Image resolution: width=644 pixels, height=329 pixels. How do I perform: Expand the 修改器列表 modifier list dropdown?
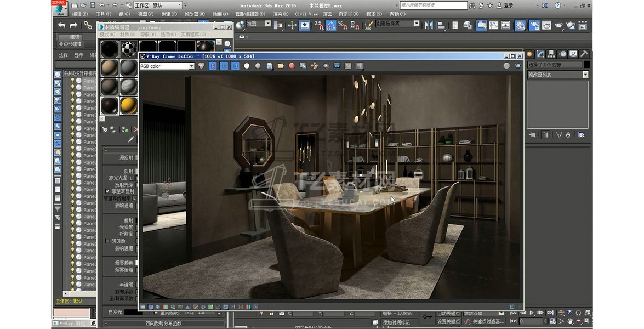point(585,75)
